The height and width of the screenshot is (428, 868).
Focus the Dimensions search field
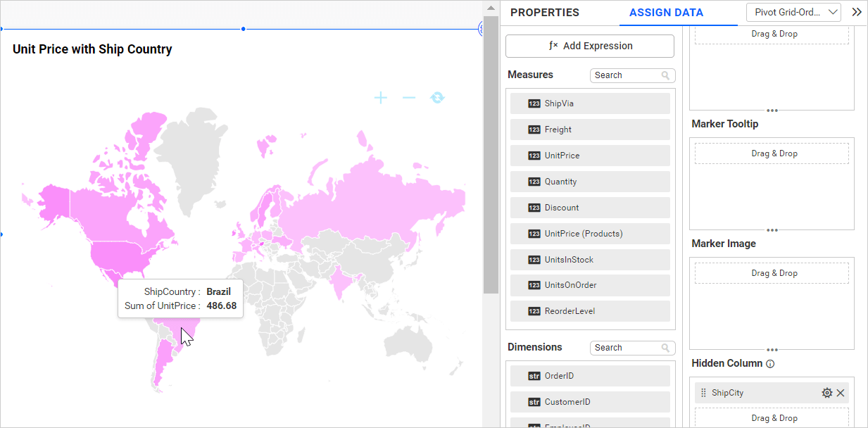coord(627,348)
